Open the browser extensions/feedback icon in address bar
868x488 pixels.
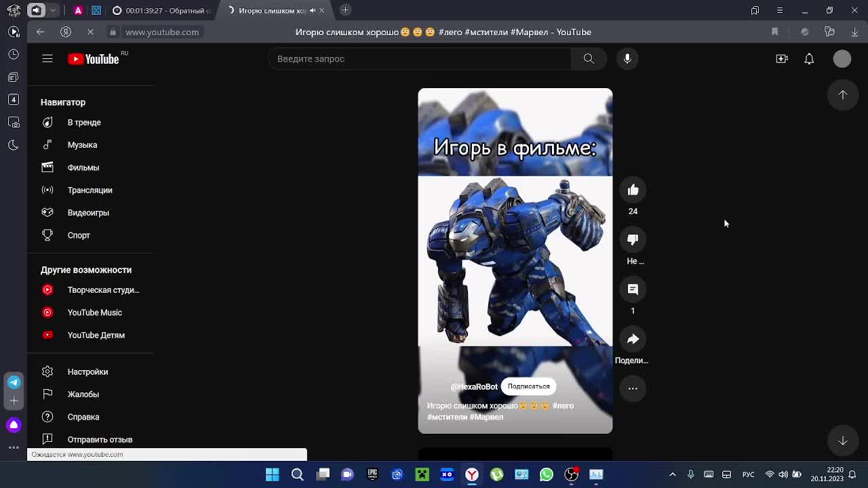pos(804,32)
